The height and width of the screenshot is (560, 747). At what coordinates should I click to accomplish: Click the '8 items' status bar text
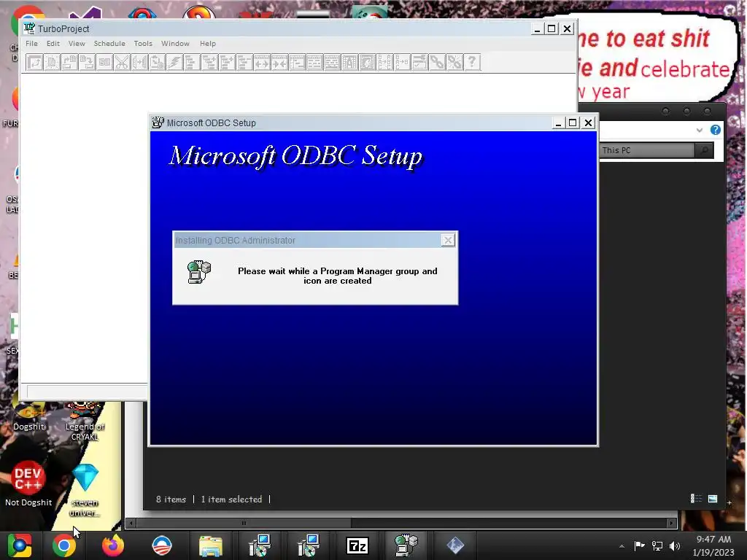pos(171,499)
